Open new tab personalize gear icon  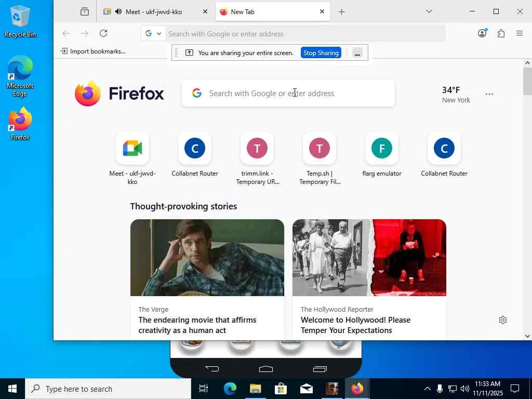click(503, 320)
